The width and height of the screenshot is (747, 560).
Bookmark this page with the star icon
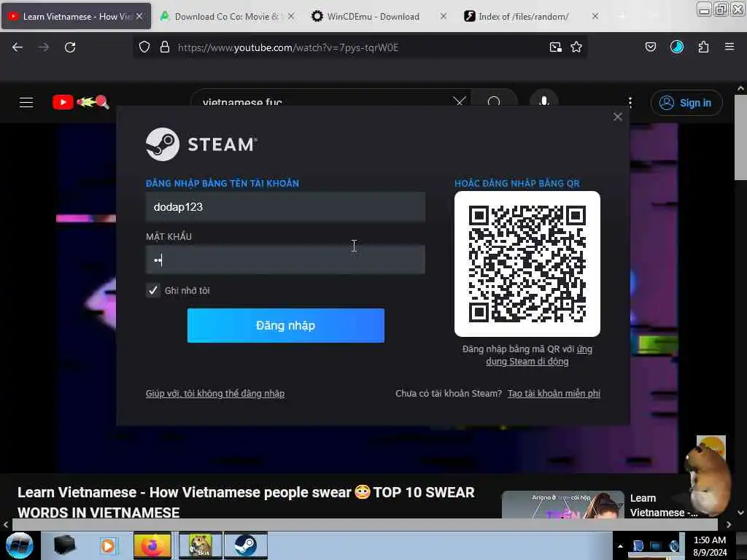[576, 47]
